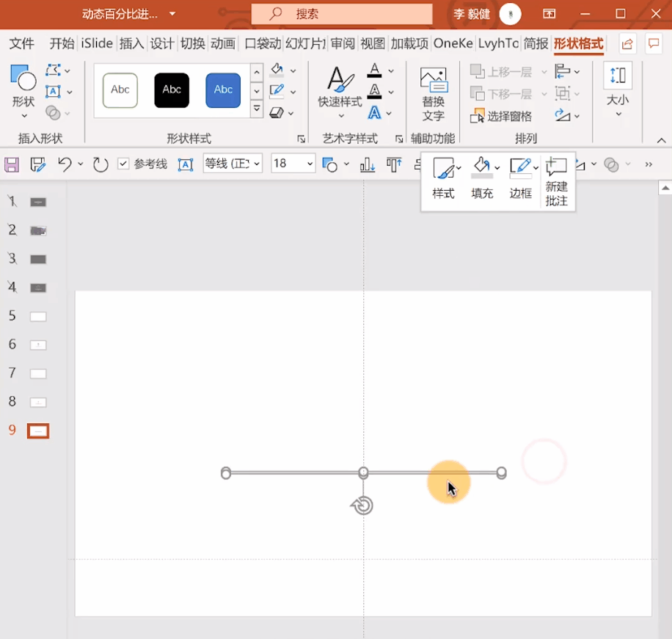The image size is (672, 639).
Task: Show more quick access toolbar commands
Action: (649, 164)
